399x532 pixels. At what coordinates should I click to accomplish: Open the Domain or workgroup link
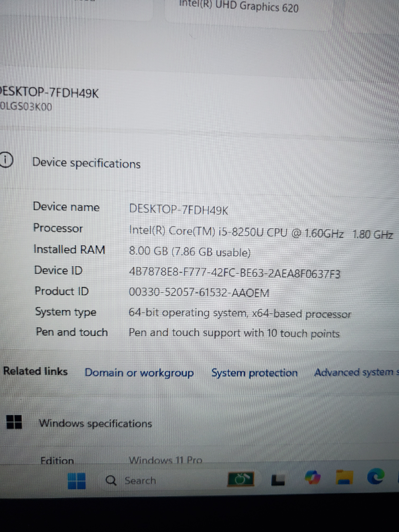pyautogui.click(x=139, y=373)
